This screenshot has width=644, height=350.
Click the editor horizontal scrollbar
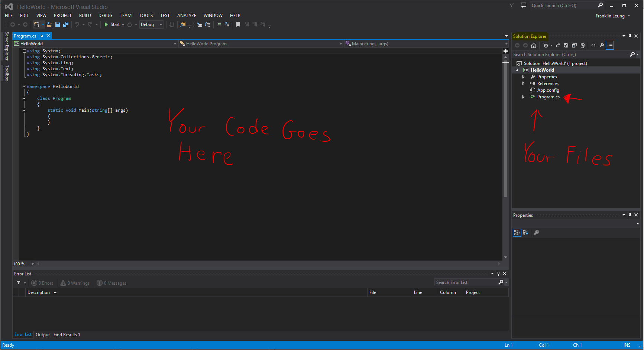tap(269, 264)
